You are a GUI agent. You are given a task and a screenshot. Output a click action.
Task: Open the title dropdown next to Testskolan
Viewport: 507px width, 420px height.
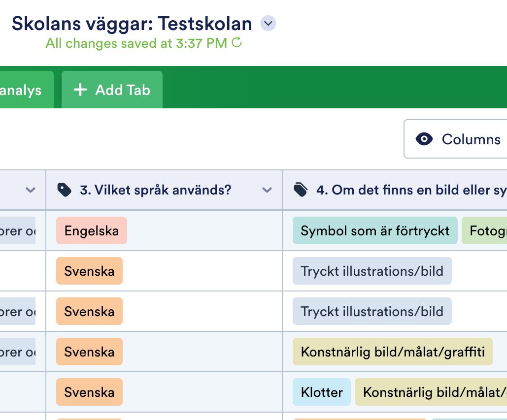(x=268, y=23)
